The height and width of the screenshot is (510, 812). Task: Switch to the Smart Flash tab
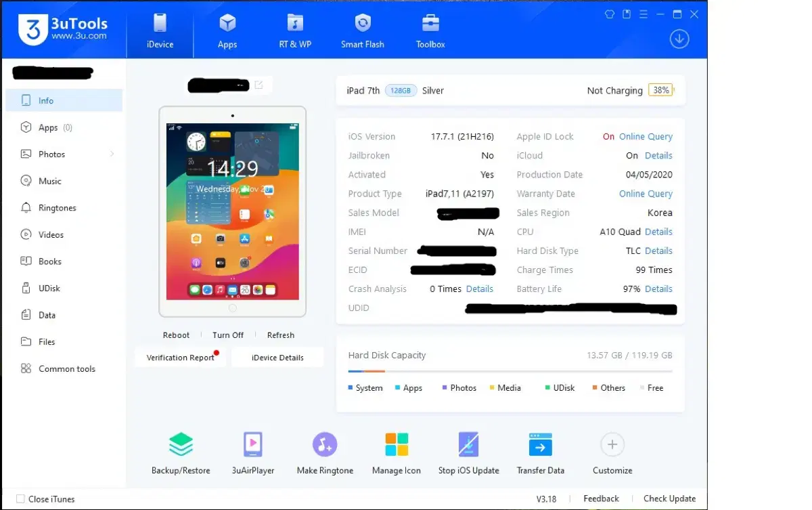tap(363, 31)
